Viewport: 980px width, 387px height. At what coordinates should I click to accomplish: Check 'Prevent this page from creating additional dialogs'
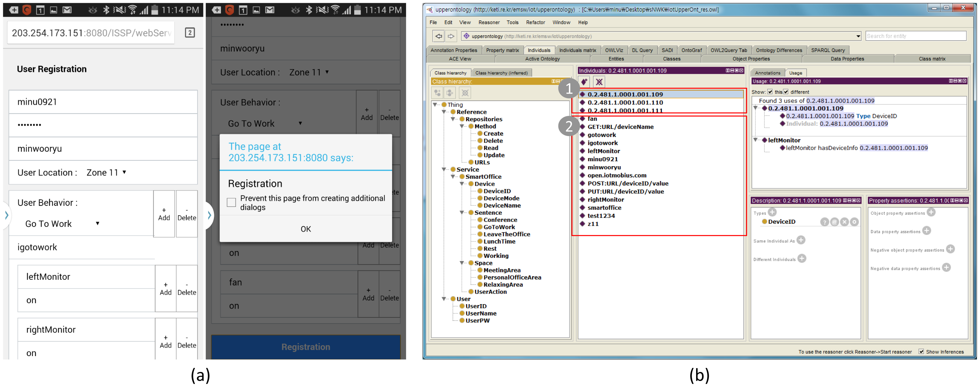point(231,203)
